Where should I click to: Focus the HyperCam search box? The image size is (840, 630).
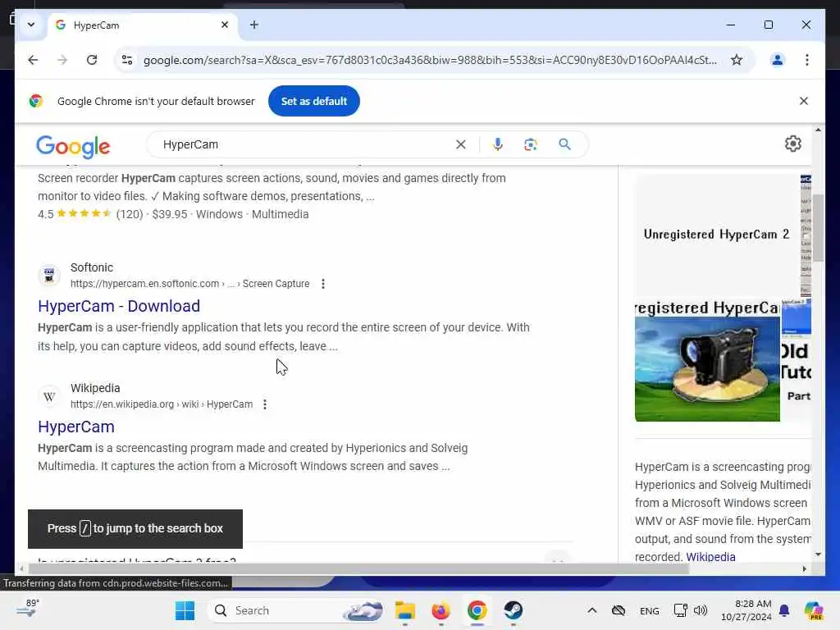point(305,144)
